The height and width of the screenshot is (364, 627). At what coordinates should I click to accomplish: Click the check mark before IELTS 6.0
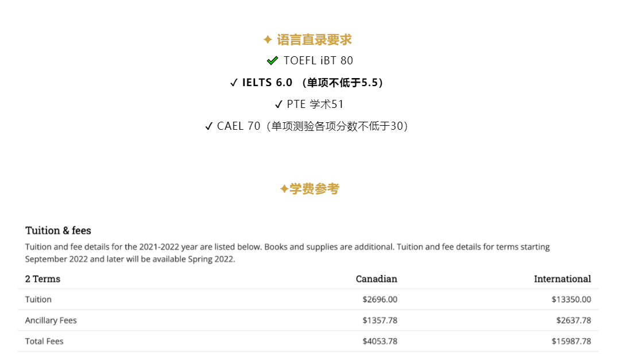click(234, 83)
